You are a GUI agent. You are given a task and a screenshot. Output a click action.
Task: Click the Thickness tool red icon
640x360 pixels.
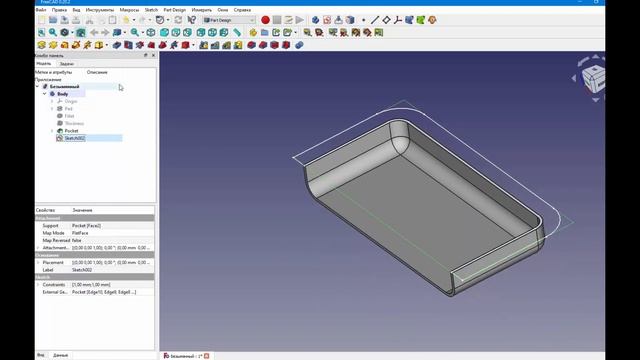(x=286, y=45)
